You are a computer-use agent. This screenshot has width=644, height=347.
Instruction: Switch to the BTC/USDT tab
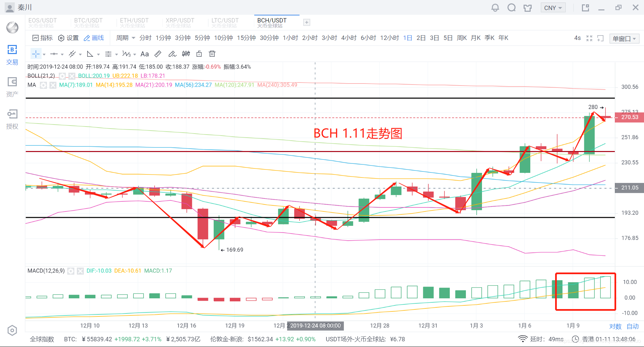click(88, 22)
